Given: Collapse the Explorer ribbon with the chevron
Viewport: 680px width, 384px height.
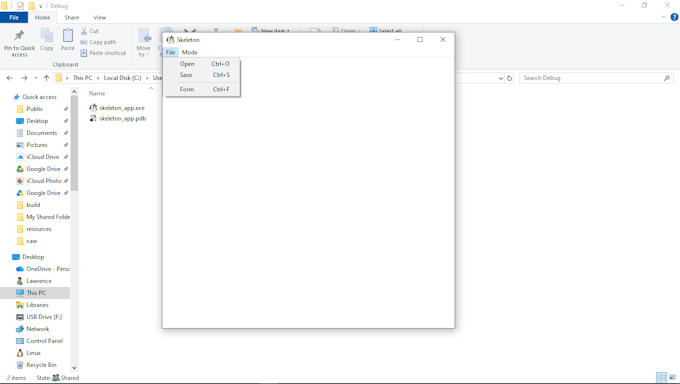Looking at the screenshot, I should point(663,17).
